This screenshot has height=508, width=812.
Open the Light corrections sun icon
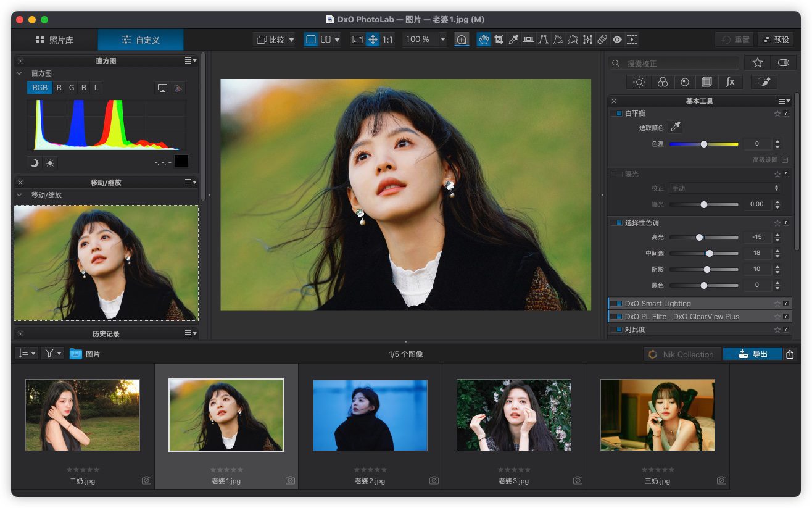tap(639, 82)
